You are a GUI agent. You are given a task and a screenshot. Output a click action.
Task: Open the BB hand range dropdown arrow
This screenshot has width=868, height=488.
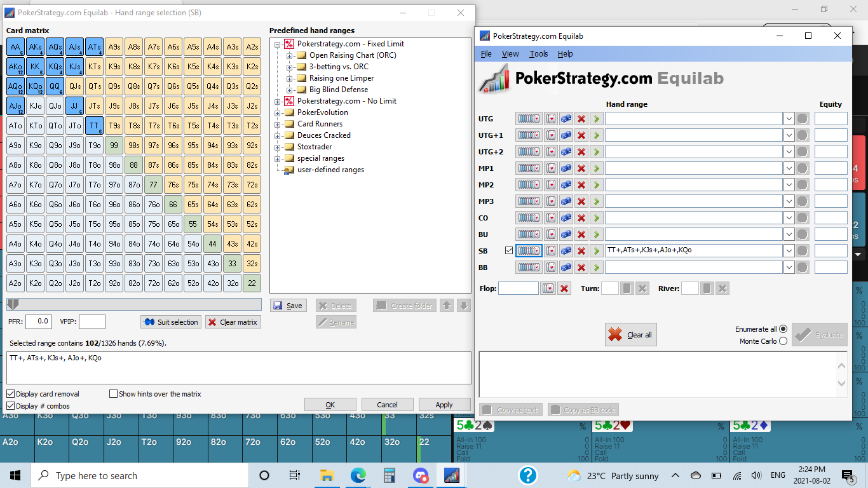pyautogui.click(x=789, y=268)
